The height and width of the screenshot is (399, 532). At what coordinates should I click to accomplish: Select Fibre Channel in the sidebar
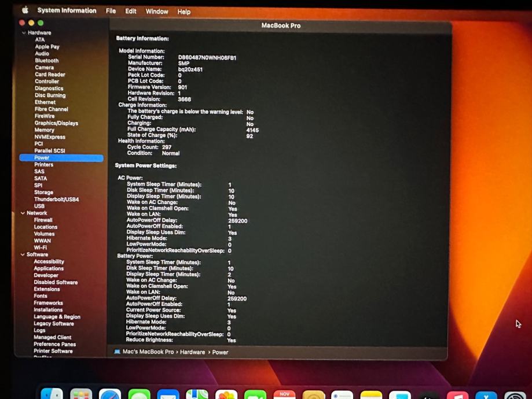tap(52, 109)
